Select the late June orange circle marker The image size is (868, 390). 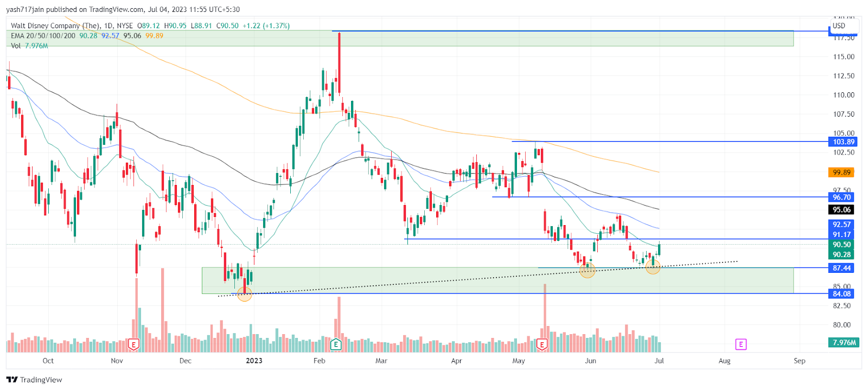coord(653,266)
